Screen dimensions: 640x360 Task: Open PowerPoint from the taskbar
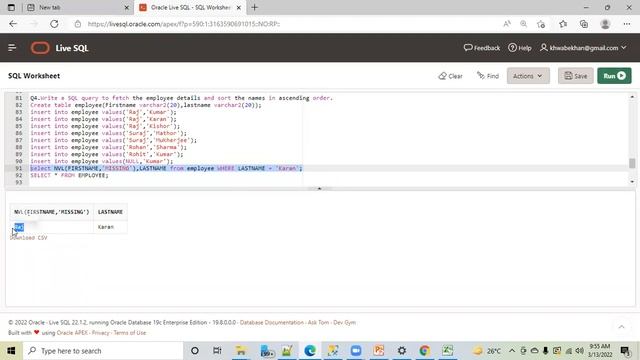click(379, 351)
